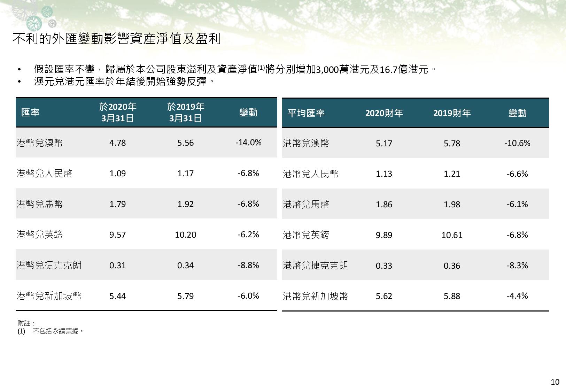
Task: Click 港幣兌澳幣 label in the left table
Action: [40, 143]
